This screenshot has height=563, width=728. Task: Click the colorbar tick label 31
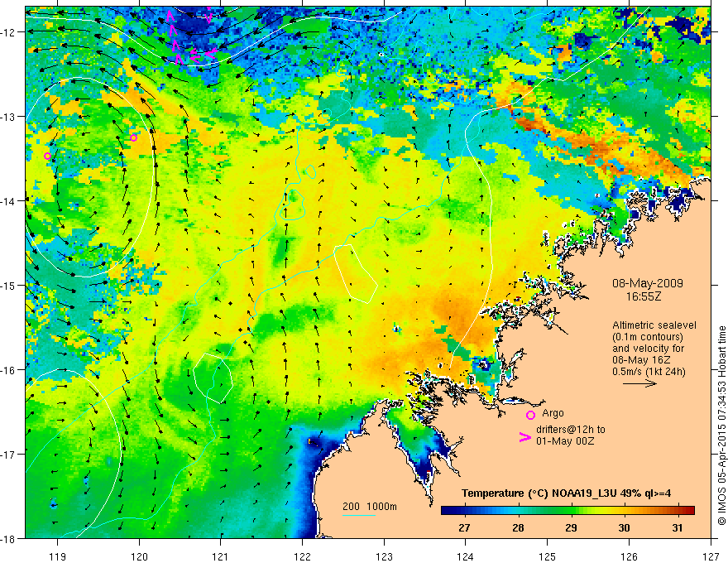678,527
